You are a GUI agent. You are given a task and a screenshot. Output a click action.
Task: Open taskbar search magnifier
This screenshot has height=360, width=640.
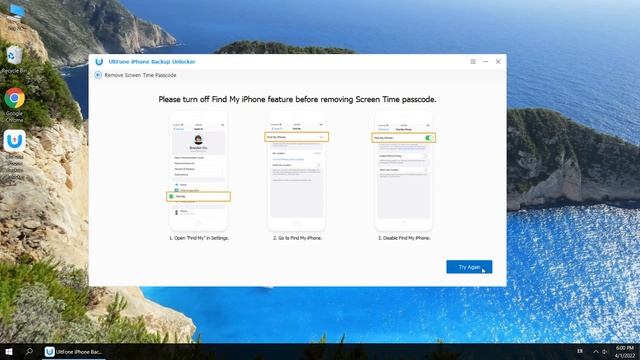coord(29,351)
